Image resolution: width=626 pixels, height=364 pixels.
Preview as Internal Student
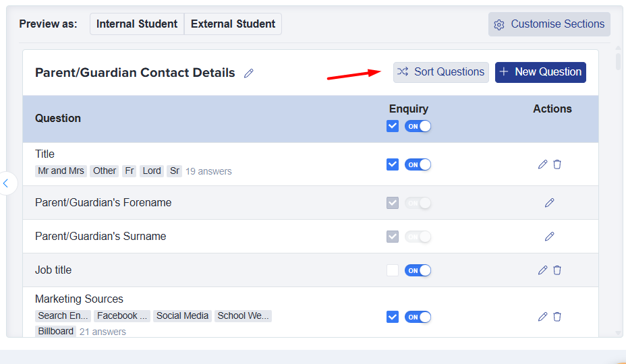coord(137,24)
